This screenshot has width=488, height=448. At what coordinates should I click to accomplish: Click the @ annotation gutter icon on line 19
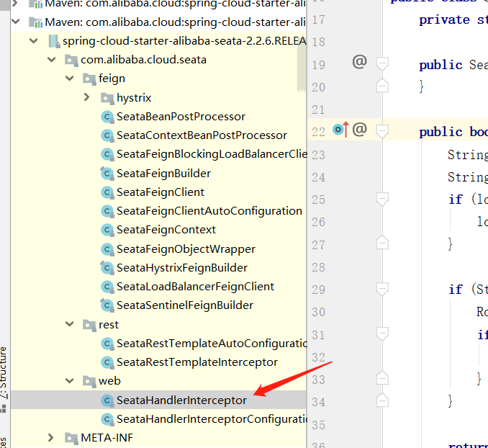pos(359,61)
